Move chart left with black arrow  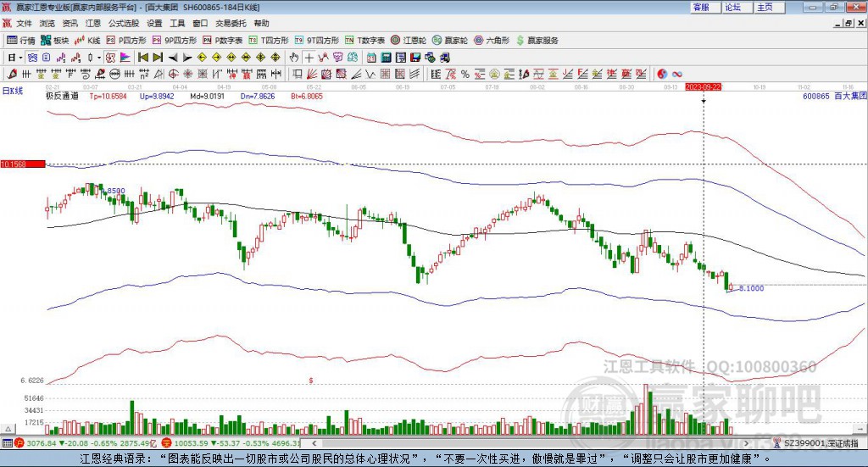point(173,58)
